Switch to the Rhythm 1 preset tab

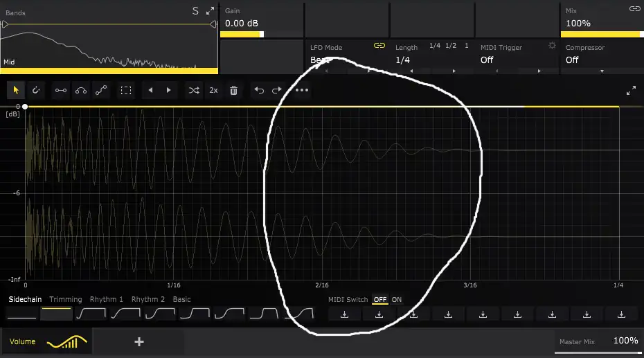pos(107,299)
